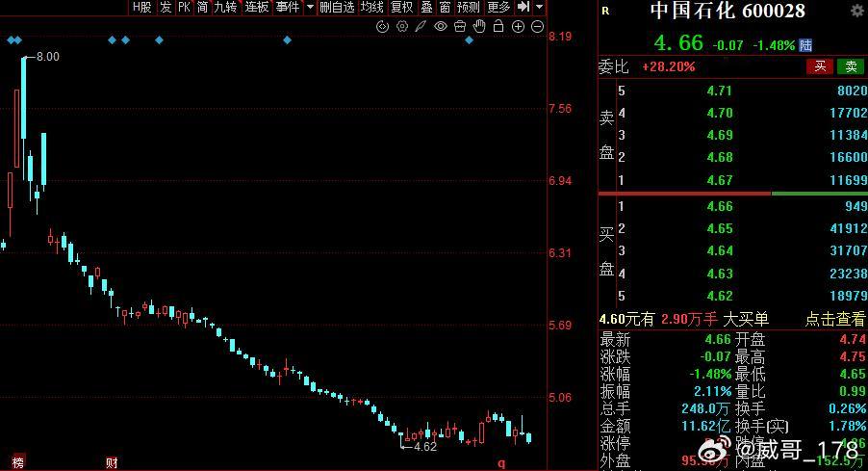Click the 财 badge at chart bottom
Viewport: 868px width, 471px height.
(x=112, y=462)
